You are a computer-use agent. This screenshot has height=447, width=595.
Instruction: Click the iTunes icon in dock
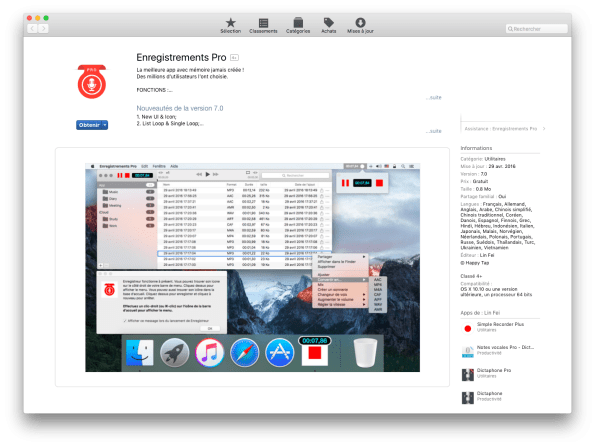[209, 353]
